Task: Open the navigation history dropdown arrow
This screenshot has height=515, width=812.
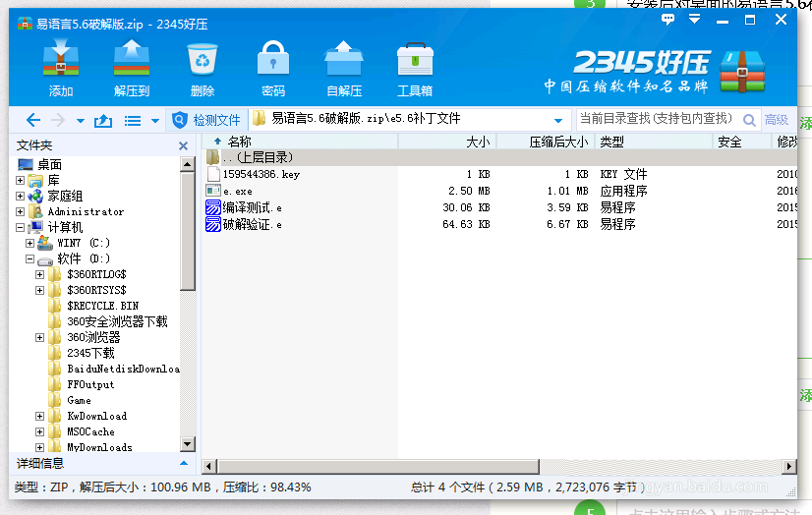Action: [81, 121]
